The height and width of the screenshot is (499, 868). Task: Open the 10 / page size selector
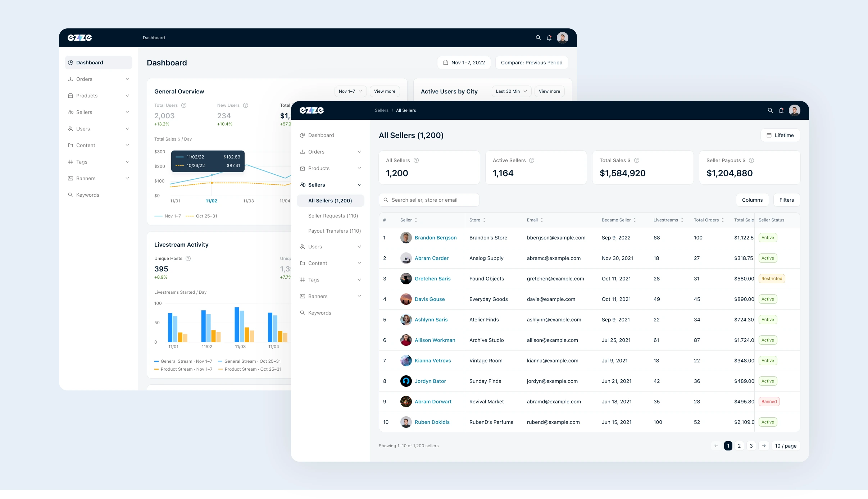pyautogui.click(x=786, y=446)
